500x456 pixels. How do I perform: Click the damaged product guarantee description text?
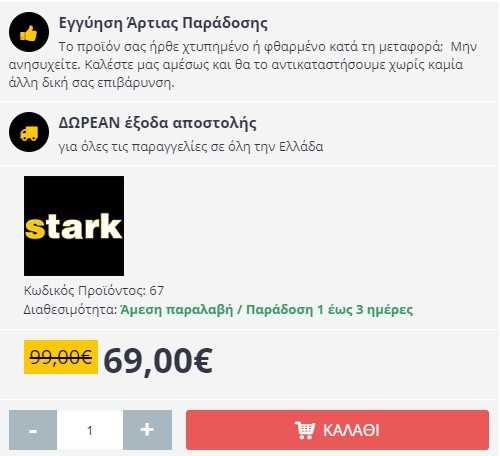[x=243, y=65]
